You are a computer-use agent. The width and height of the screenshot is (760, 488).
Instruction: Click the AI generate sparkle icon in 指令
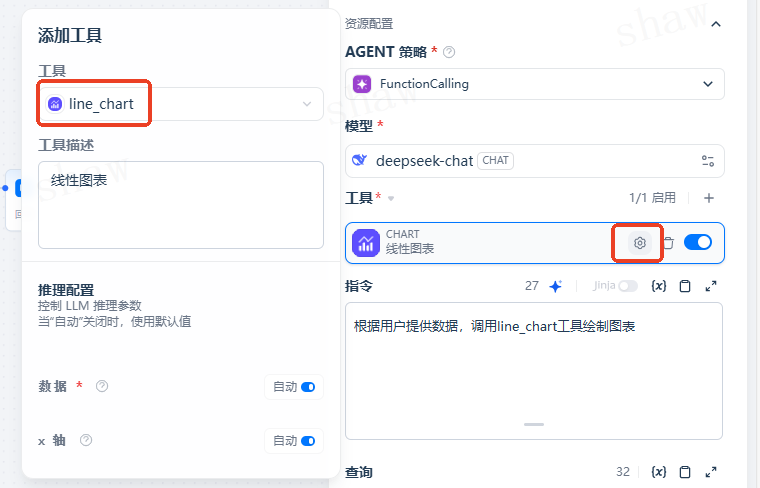click(555, 286)
